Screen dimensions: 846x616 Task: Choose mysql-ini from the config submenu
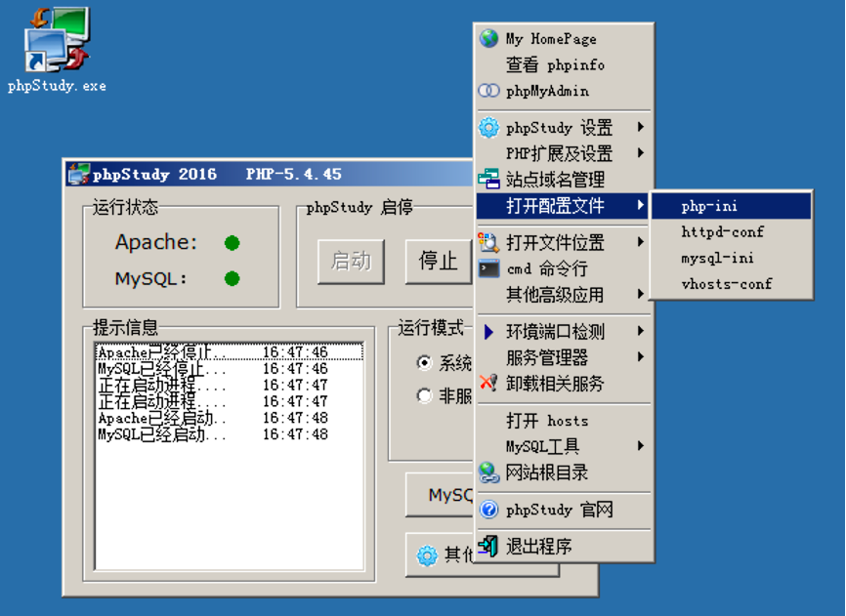coord(731,258)
